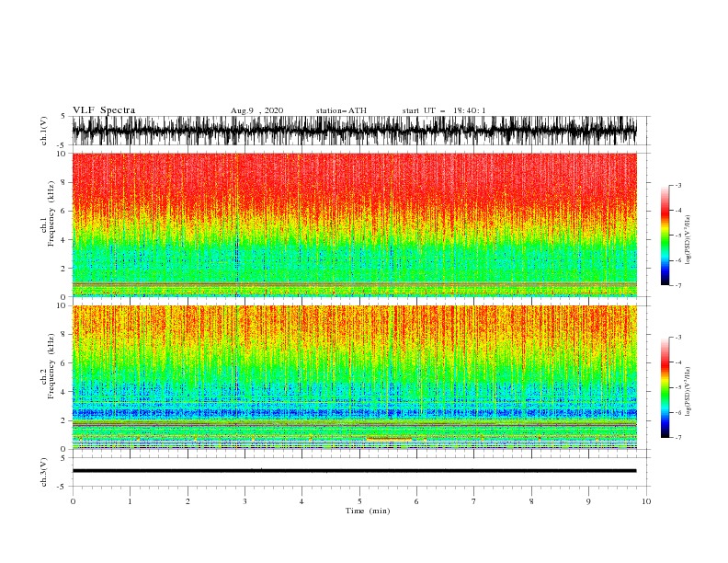The width and height of the screenshot is (728, 563).
Task: Click time axis tick label "3"
Action: pos(245,501)
